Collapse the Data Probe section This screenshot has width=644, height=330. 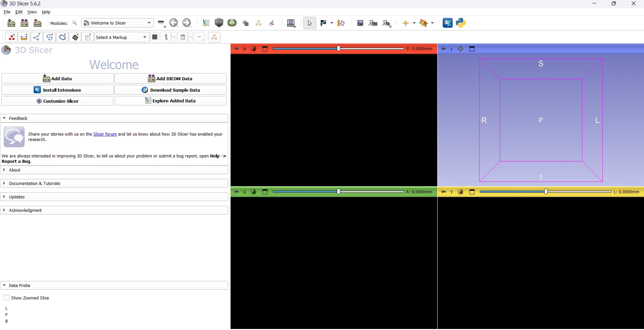[114, 285]
